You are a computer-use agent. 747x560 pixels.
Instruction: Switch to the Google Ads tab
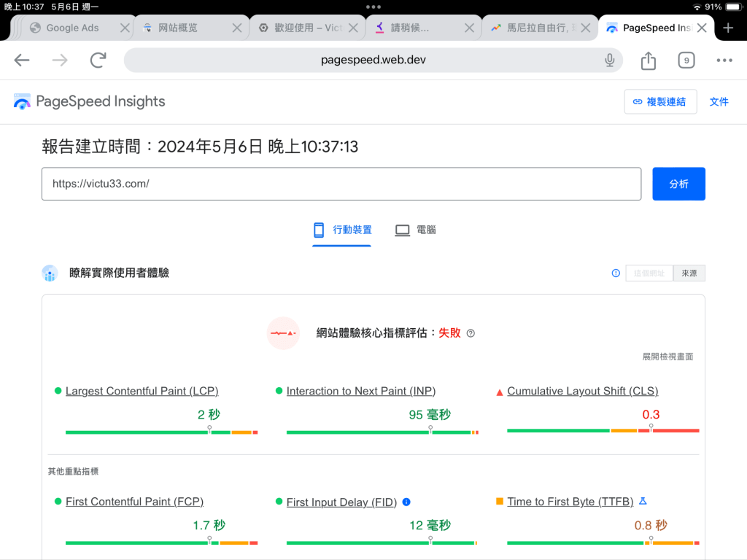[72, 28]
